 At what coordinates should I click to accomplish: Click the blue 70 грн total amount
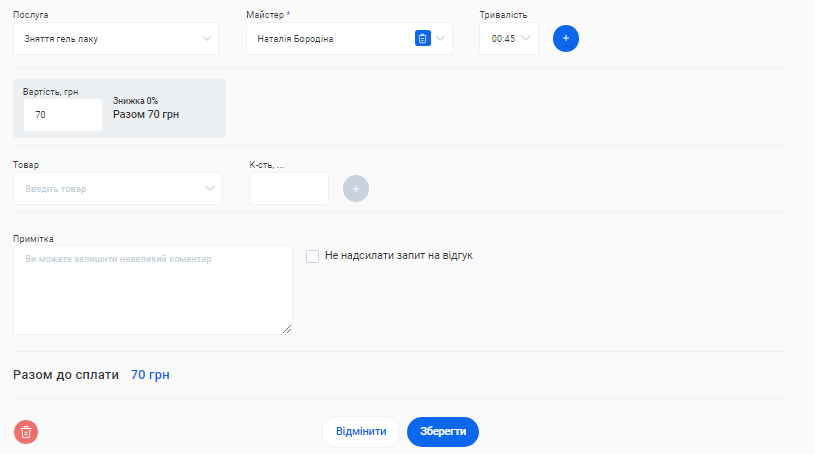(x=150, y=375)
